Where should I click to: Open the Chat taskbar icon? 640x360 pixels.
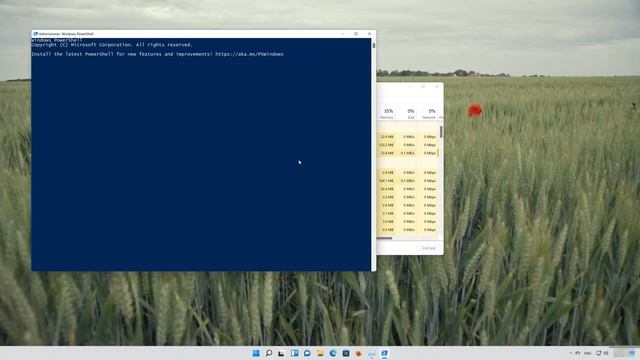[307, 353]
